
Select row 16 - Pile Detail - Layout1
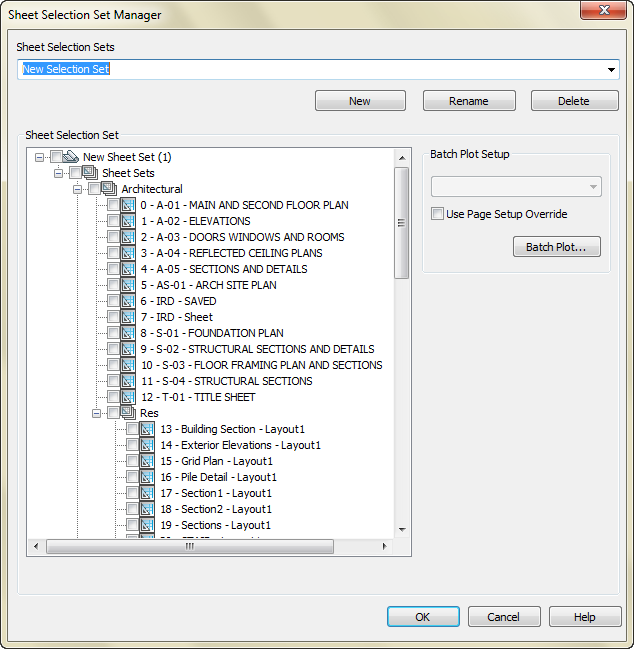coord(218,477)
